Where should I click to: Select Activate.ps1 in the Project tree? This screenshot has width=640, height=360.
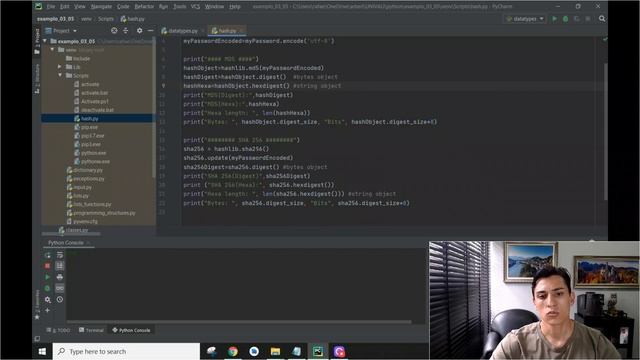coord(95,101)
